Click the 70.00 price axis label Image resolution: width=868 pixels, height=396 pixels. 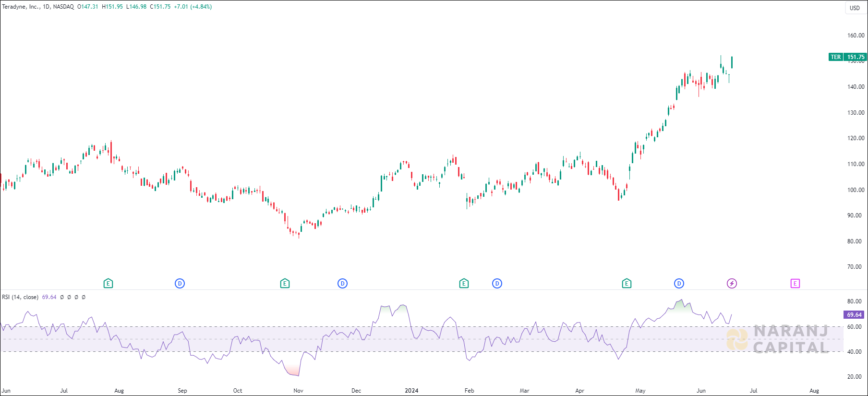coord(854,267)
